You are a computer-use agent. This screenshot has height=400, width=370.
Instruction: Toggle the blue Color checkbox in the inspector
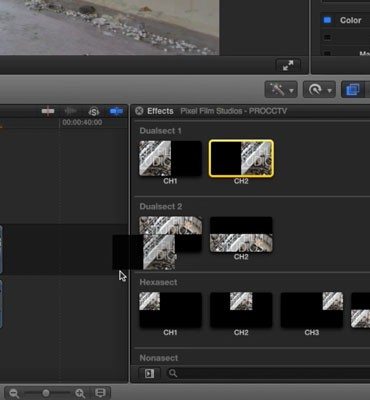click(x=327, y=20)
